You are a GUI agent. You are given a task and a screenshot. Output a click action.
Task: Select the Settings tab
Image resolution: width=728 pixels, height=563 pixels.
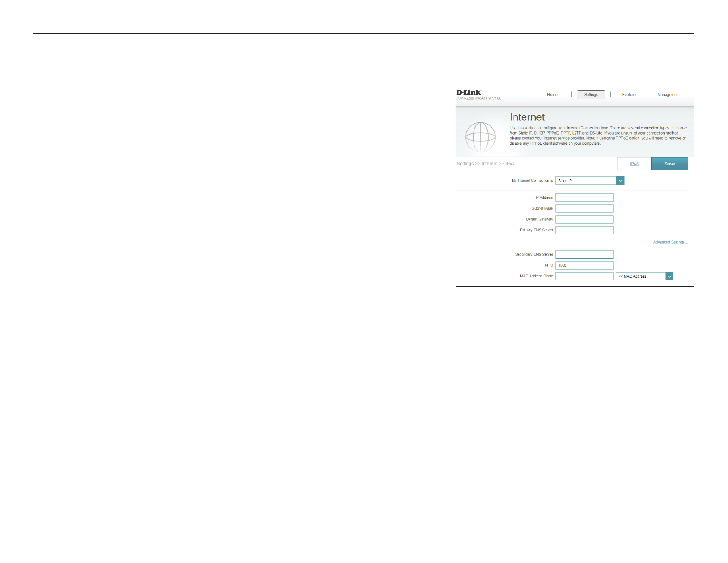(x=591, y=95)
